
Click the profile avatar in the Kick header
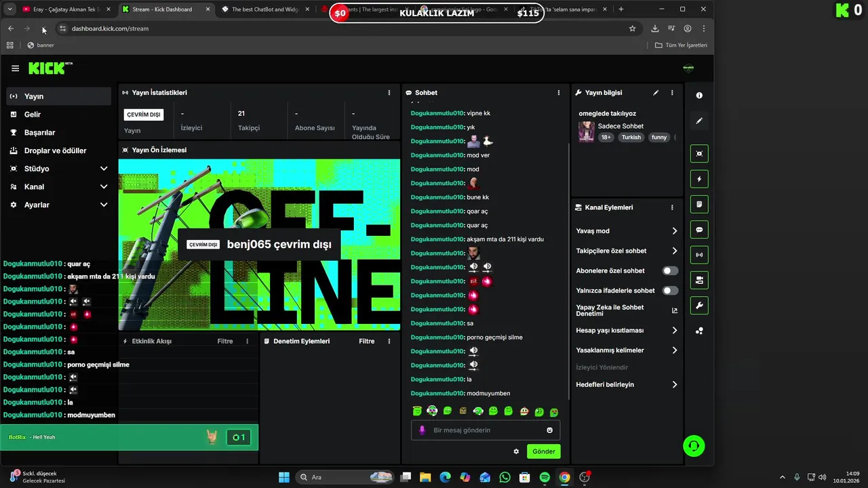click(688, 68)
